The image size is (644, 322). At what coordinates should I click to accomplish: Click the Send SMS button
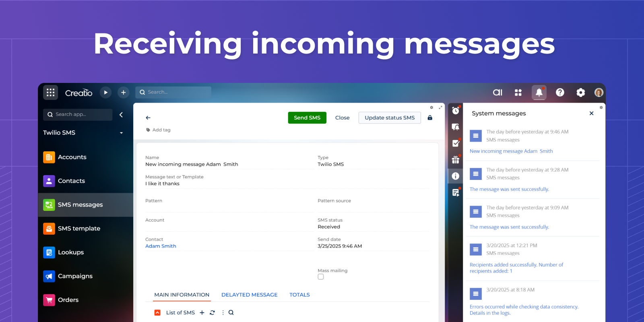(307, 118)
